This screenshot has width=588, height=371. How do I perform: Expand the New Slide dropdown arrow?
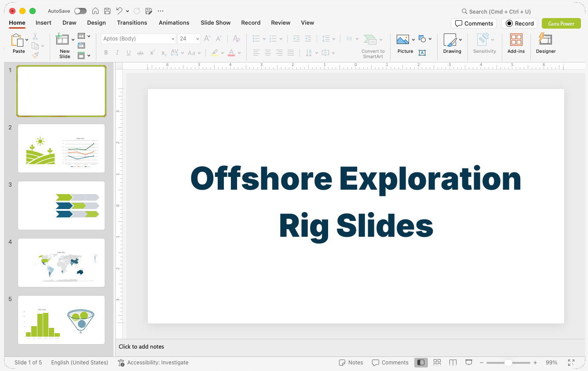(x=73, y=40)
